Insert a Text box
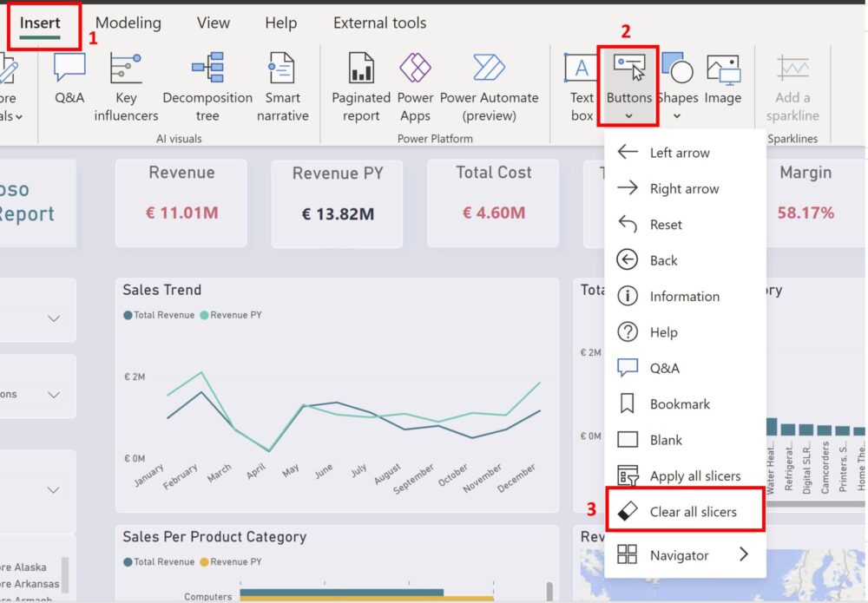 pyautogui.click(x=581, y=84)
